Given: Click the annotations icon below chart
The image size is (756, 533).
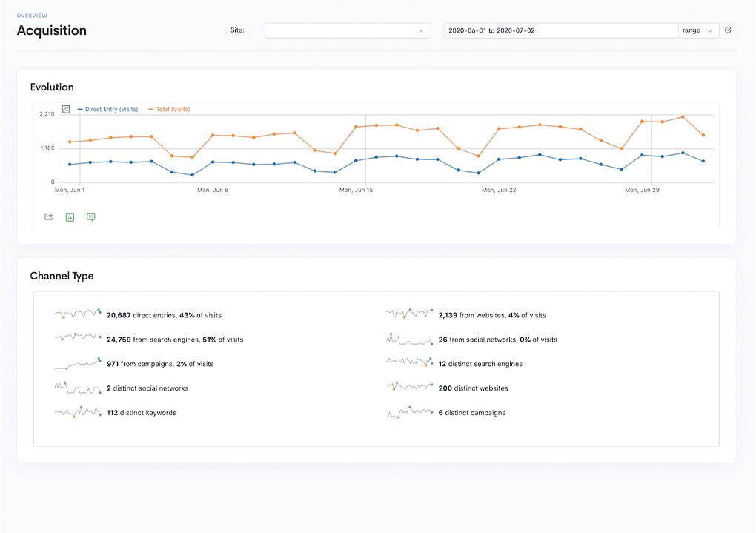Looking at the screenshot, I should tap(91, 217).
